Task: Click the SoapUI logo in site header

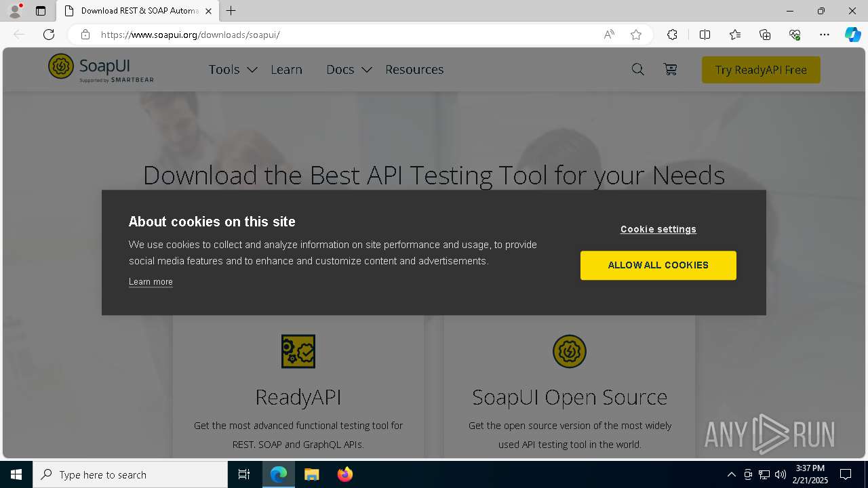Action: pos(100,68)
